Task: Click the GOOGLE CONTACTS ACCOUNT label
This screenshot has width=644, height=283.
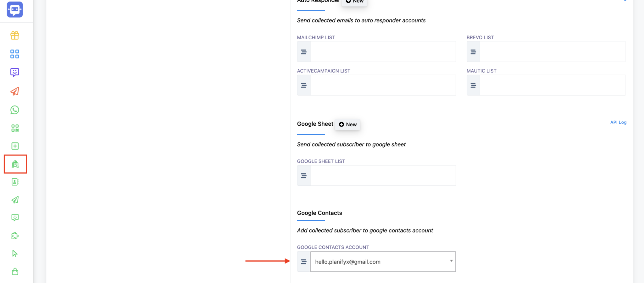Action: pyautogui.click(x=333, y=248)
